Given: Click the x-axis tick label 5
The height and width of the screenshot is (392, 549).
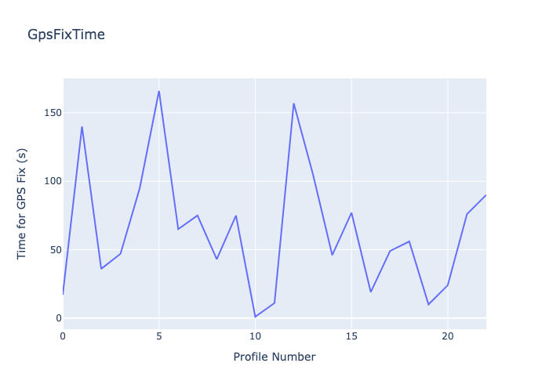Looking at the screenshot, I should 159,336.
